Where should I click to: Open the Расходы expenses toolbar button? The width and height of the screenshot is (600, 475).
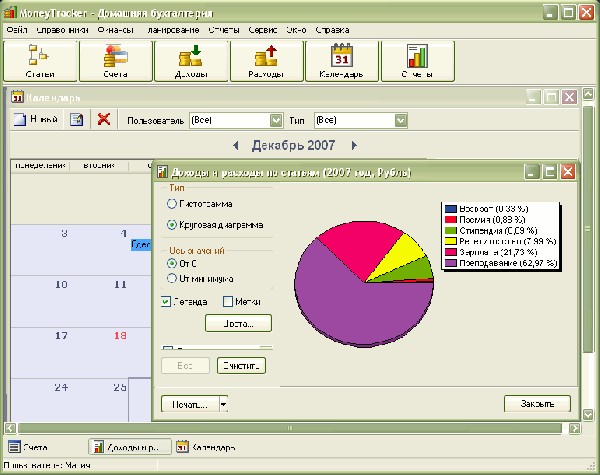tap(267, 62)
